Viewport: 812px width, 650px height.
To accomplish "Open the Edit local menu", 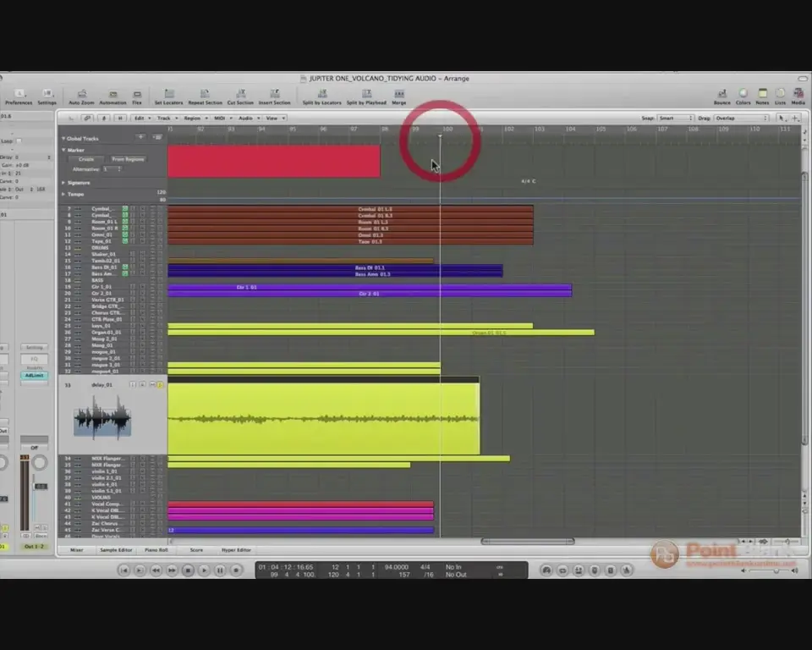I will click(x=142, y=118).
